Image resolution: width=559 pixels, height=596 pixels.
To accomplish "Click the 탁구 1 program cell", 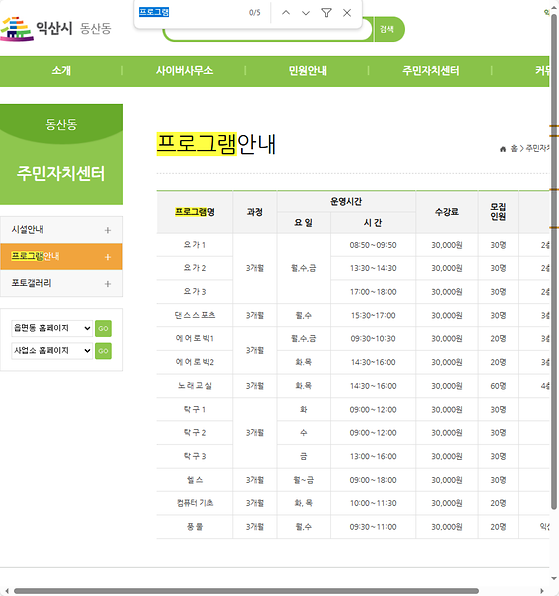I will (x=195, y=410).
